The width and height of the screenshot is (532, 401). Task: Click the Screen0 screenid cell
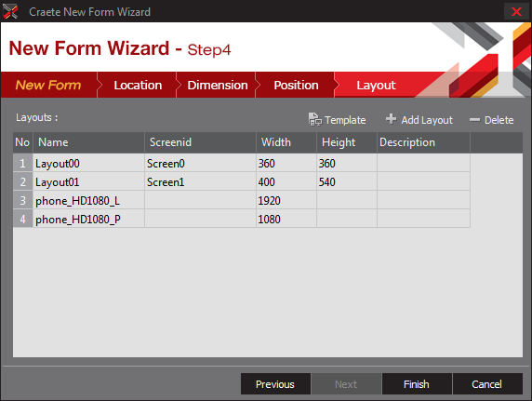point(200,164)
